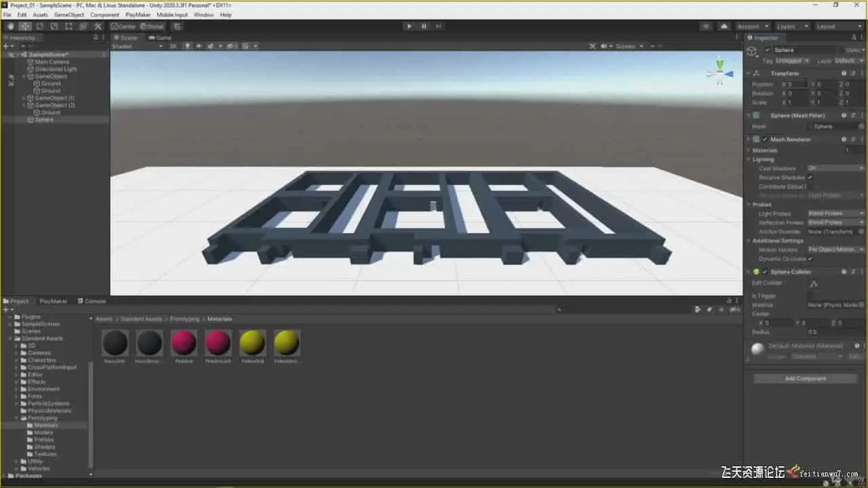868x488 pixels.
Task: Select the Move tool in the toolbar
Action: 25,26
